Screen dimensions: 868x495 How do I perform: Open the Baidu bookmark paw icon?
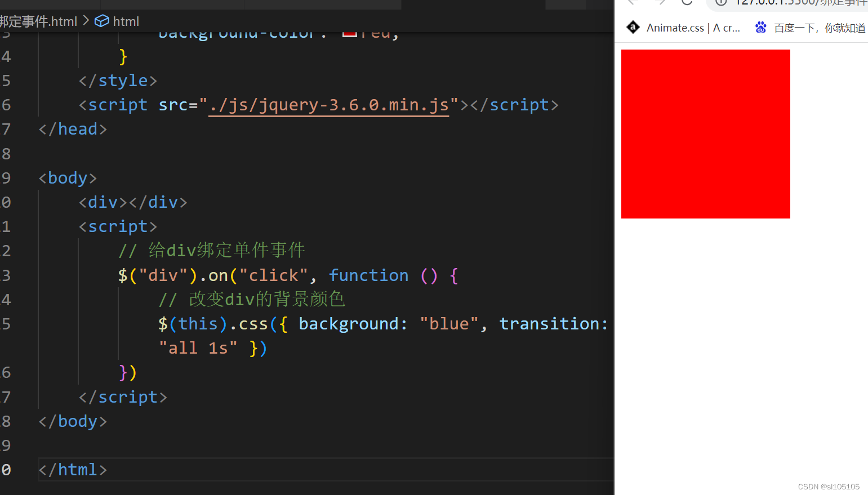[x=761, y=27]
